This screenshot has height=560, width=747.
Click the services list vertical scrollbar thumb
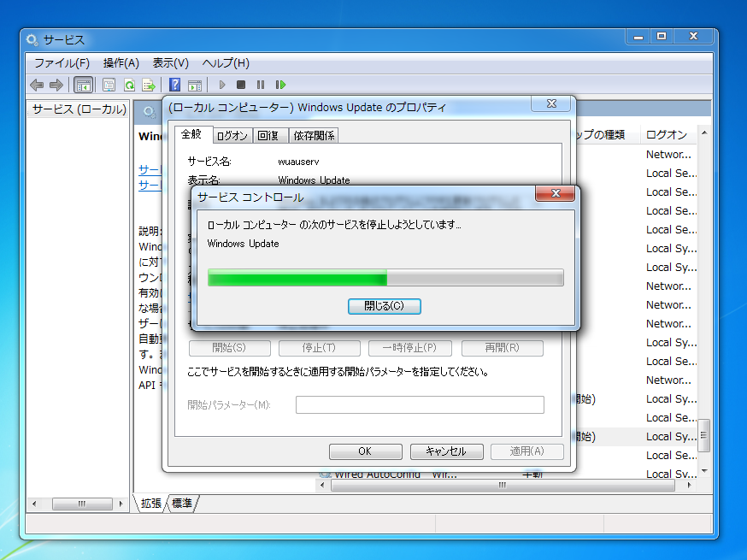(704, 435)
